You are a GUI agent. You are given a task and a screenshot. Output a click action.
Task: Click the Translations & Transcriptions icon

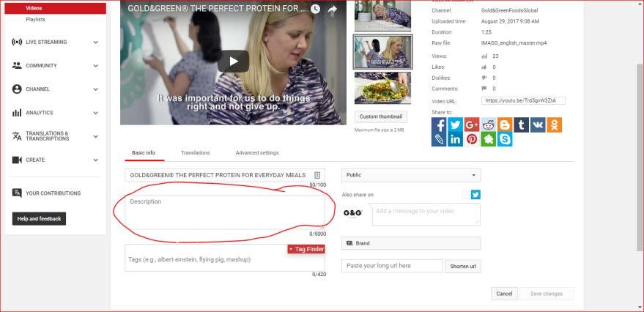(17, 136)
